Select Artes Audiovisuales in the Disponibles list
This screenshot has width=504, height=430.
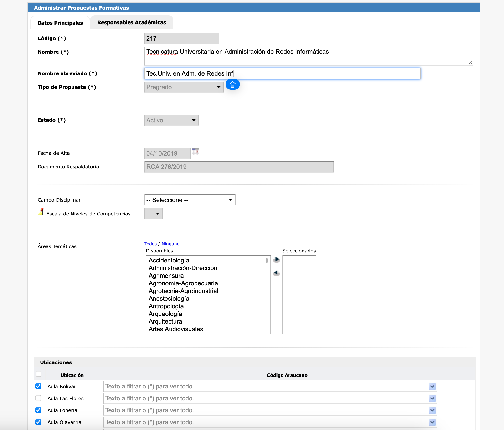coord(176,329)
